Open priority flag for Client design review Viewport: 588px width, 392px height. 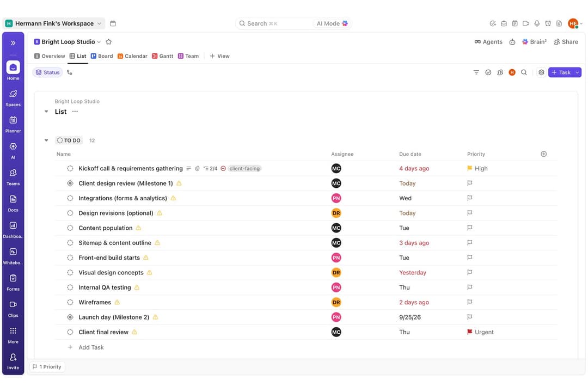pyautogui.click(x=469, y=183)
